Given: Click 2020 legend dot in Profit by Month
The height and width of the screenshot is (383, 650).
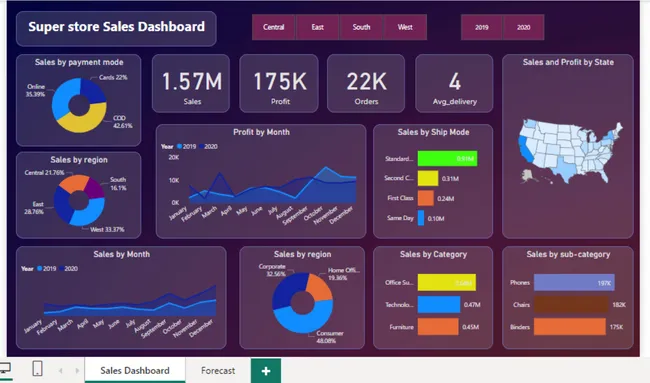Looking at the screenshot, I should 201,146.
